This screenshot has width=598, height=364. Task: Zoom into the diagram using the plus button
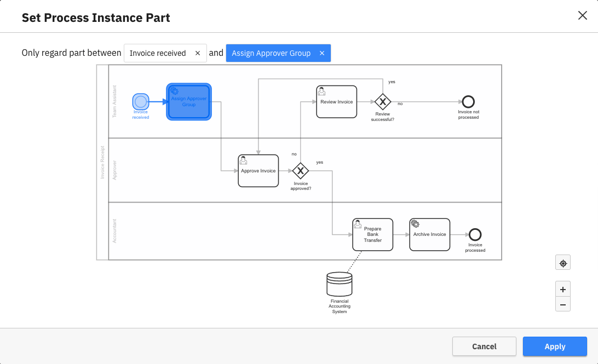click(x=562, y=288)
